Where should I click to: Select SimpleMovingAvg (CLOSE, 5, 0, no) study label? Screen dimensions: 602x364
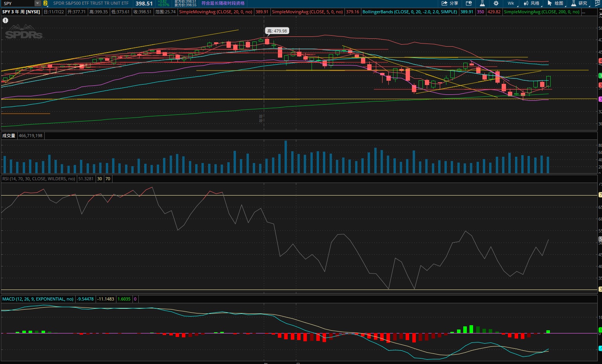(x=307, y=12)
